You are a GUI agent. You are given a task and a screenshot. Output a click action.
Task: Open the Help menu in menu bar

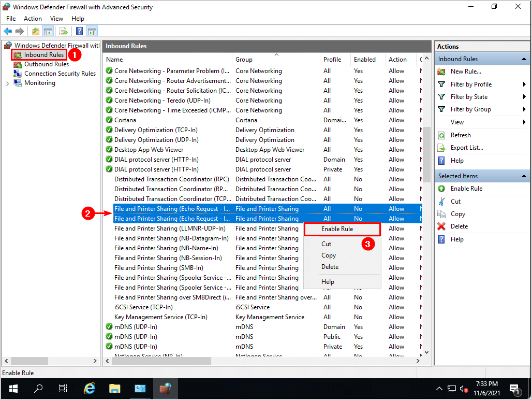[78, 19]
